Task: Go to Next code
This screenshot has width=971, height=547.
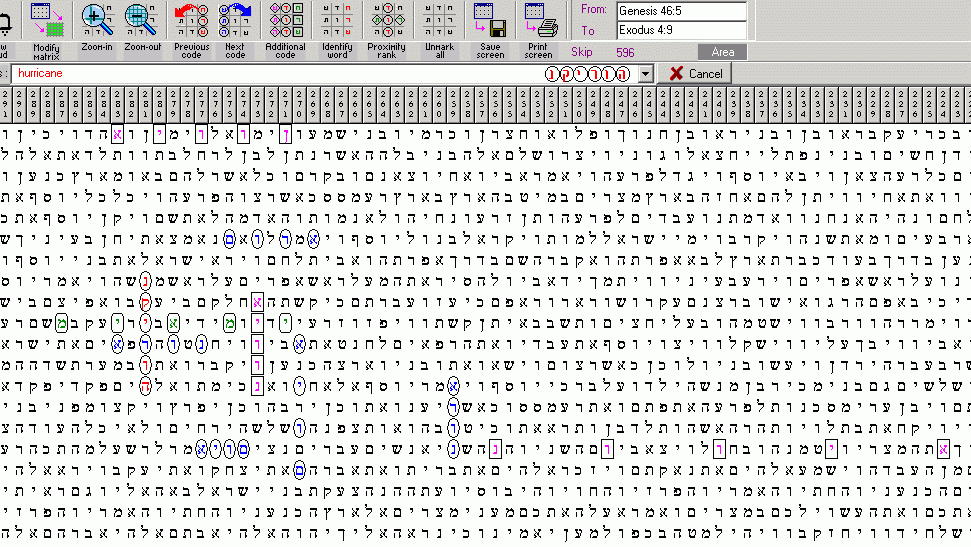Action: pyautogui.click(x=235, y=31)
